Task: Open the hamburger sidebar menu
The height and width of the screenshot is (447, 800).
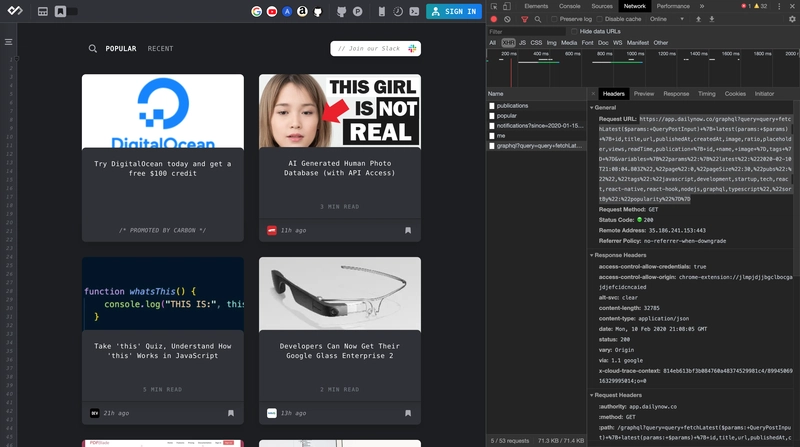Action: click(x=9, y=42)
